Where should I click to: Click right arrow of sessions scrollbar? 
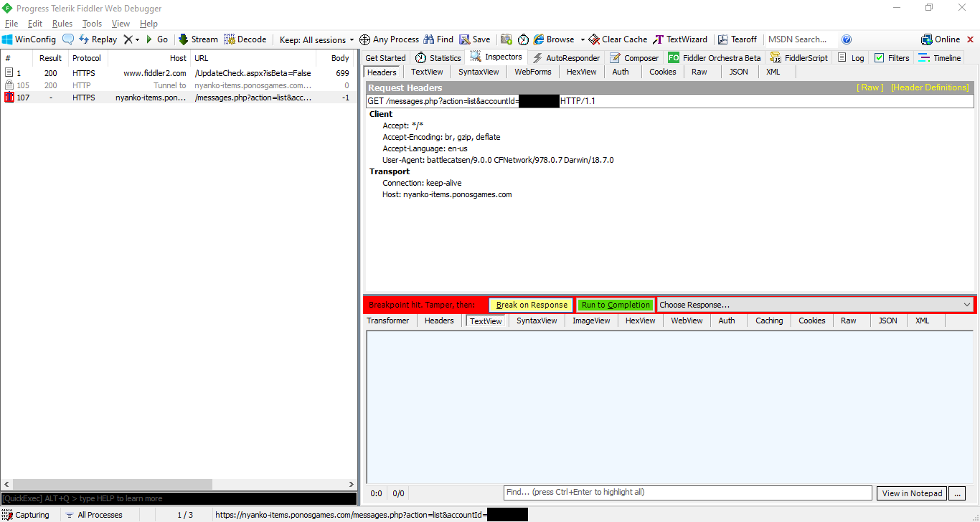[352, 484]
